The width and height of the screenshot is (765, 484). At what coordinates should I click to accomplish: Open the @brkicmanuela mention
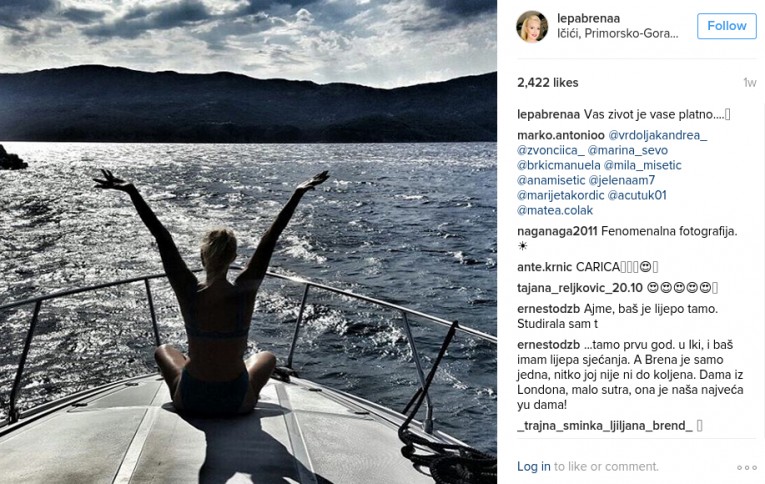point(559,165)
